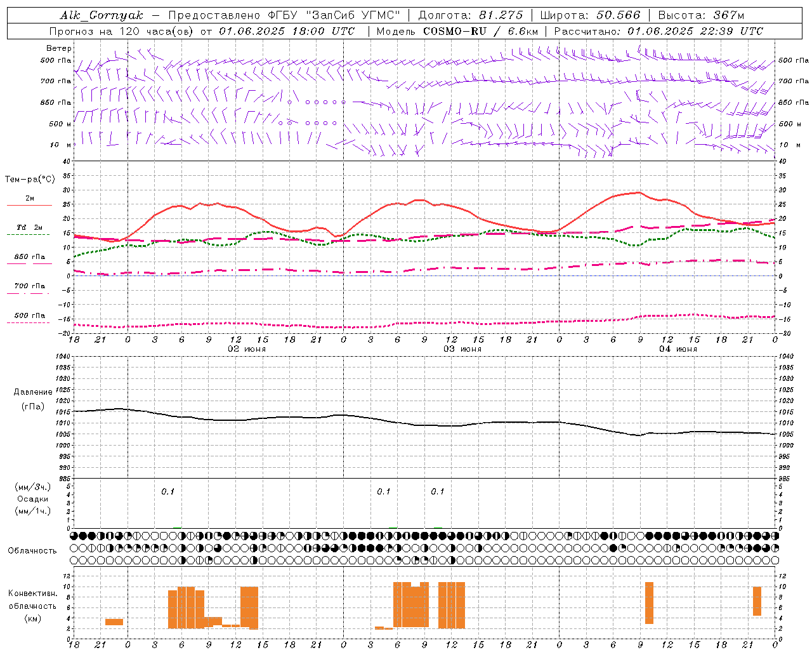Click the Тем-ра(°C) panel label

[30, 180]
